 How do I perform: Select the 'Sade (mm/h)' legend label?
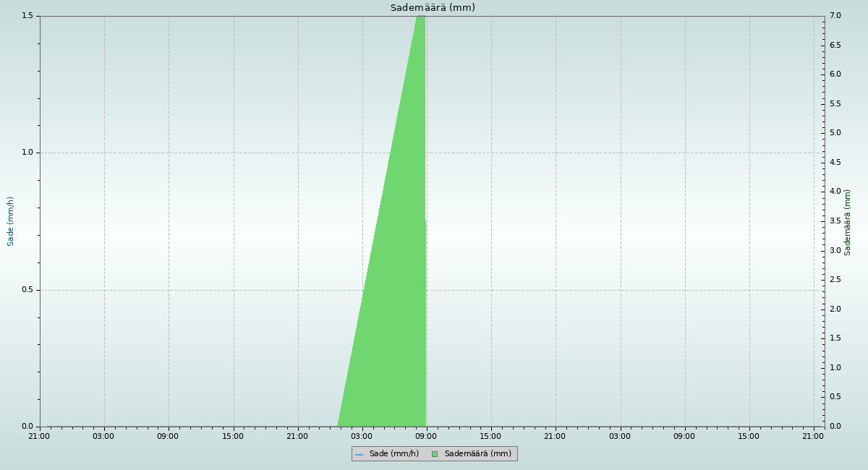tap(393, 454)
